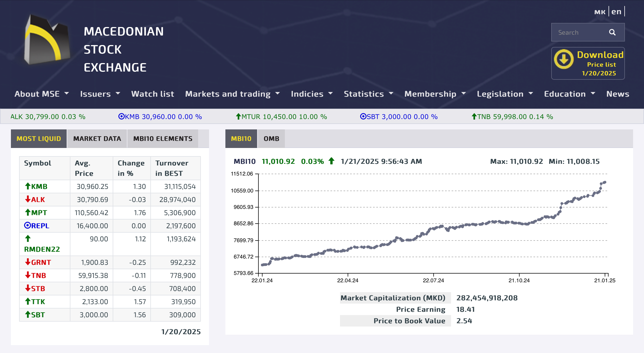Click the green up arrow beside KMB
This screenshot has width=644, height=353.
(x=28, y=186)
